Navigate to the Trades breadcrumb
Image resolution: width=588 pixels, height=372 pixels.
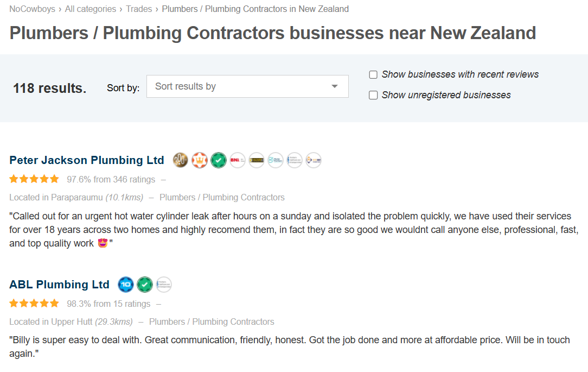(139, 9)
